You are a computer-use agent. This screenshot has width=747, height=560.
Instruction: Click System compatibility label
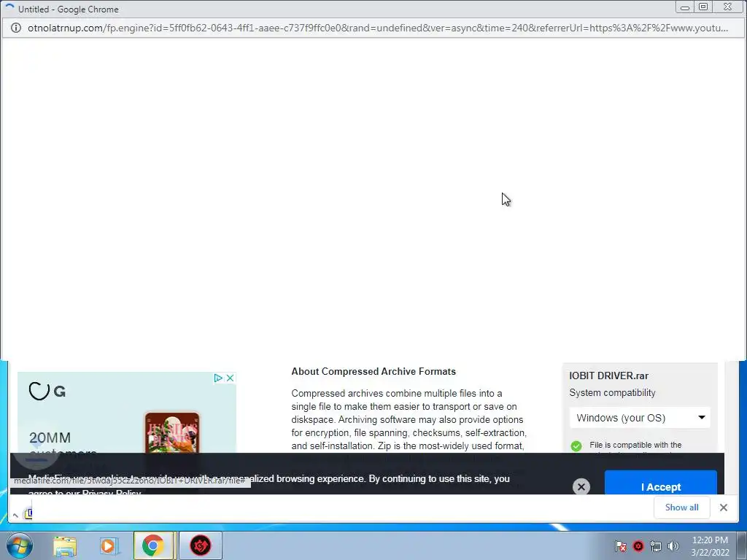612,393
